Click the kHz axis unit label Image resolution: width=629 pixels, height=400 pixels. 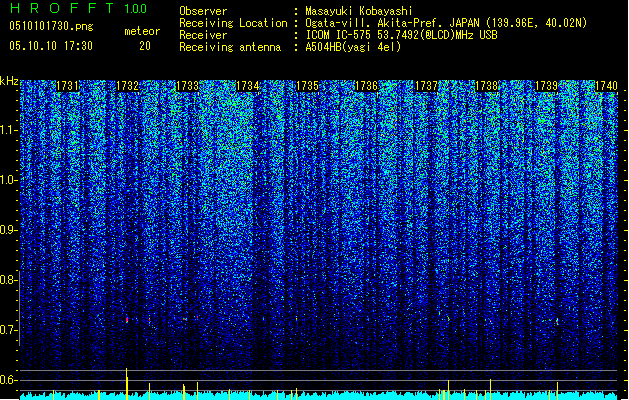(x=9, y=81)
